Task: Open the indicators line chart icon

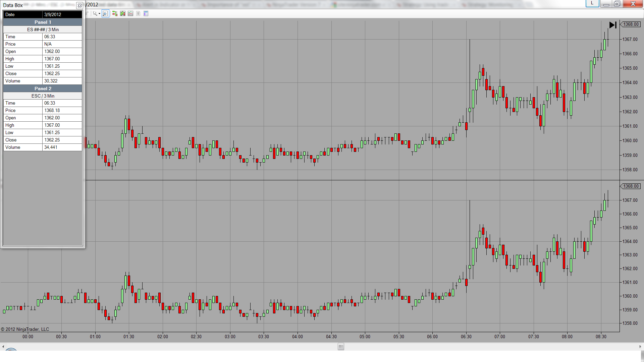Action: (x=130, y=14)
